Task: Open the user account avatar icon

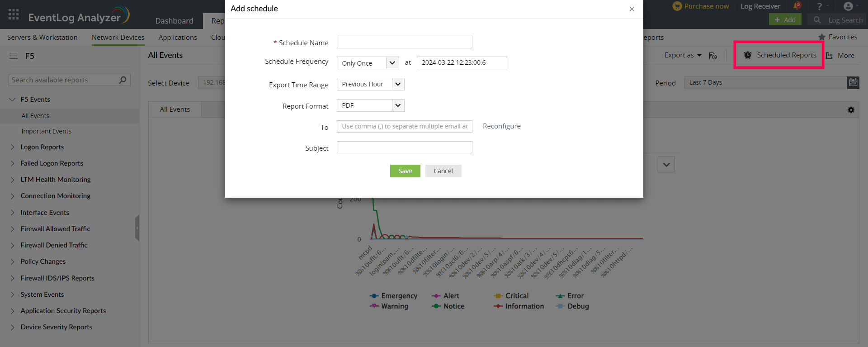Action: [848, 6]
